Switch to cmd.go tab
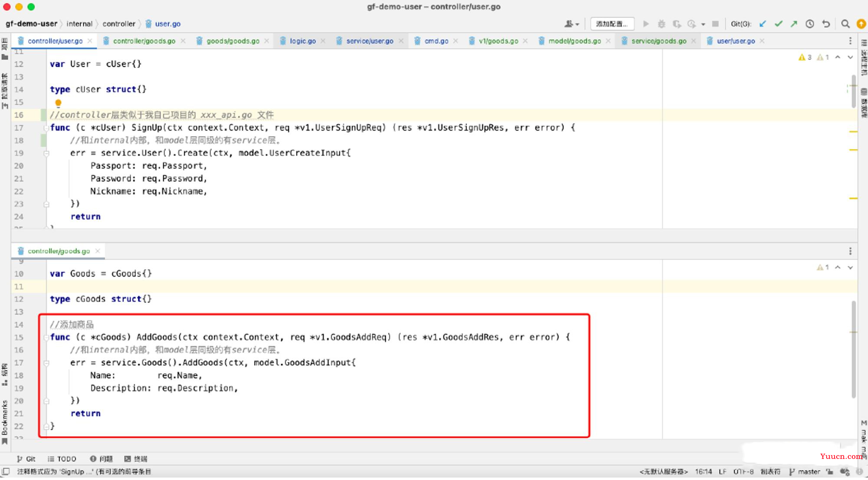 [x=436, y=41]
